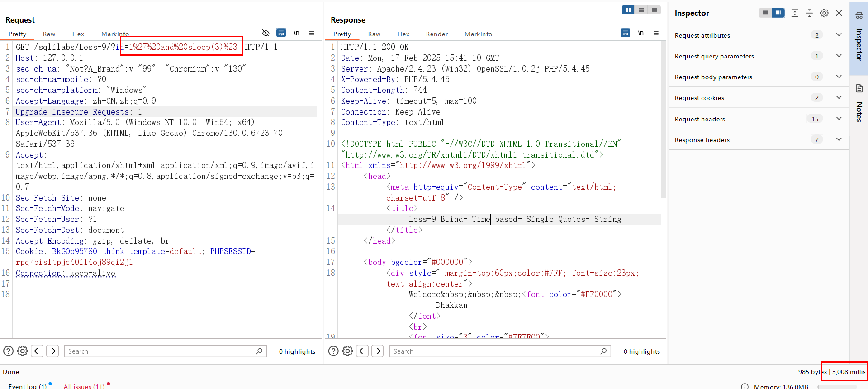Switch Request view to Raw tab
The image size is (868, 389).
tap(49, 34)
